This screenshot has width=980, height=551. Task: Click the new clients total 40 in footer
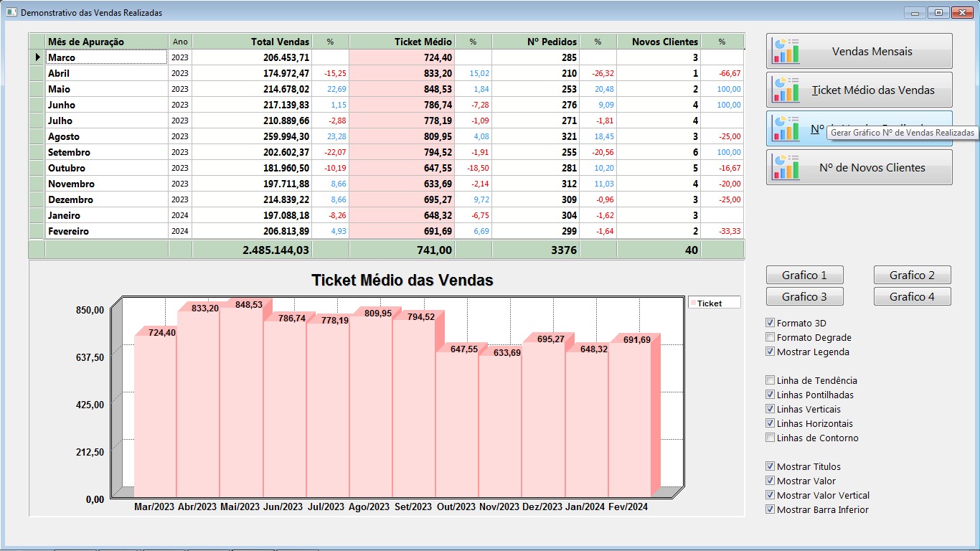point(659,250)
